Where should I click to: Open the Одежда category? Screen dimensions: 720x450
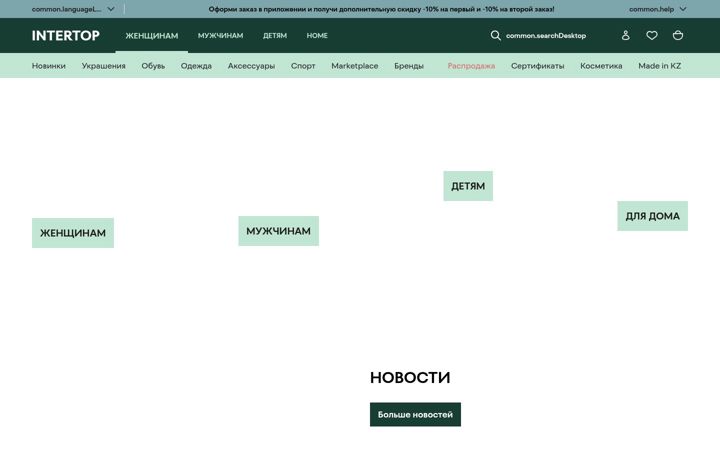pyautogui.click(x=196, y=66)
